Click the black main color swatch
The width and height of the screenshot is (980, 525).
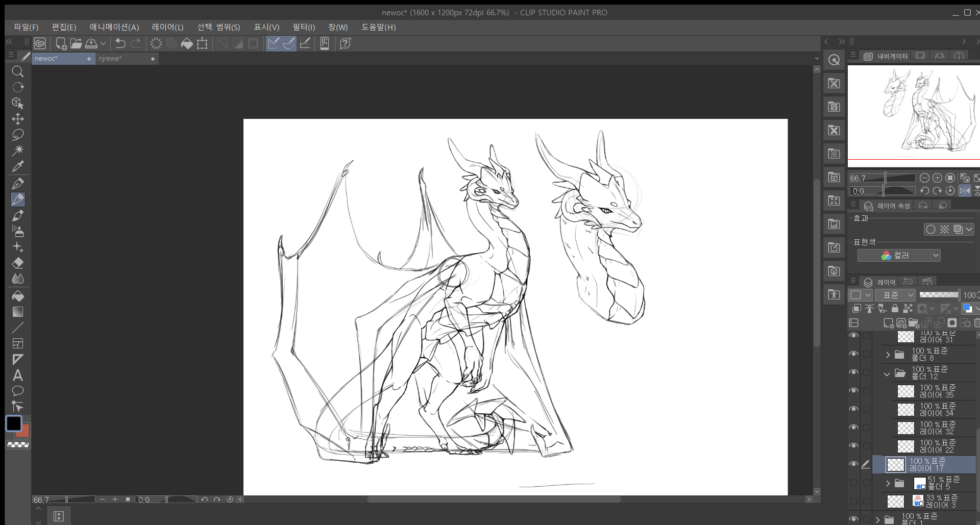pos(14,423)
